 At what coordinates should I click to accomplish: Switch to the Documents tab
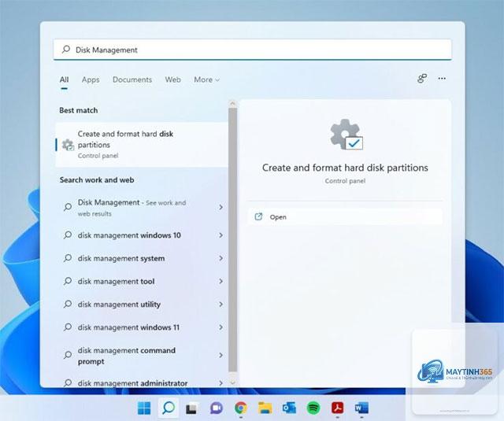[x=132, y=79]
